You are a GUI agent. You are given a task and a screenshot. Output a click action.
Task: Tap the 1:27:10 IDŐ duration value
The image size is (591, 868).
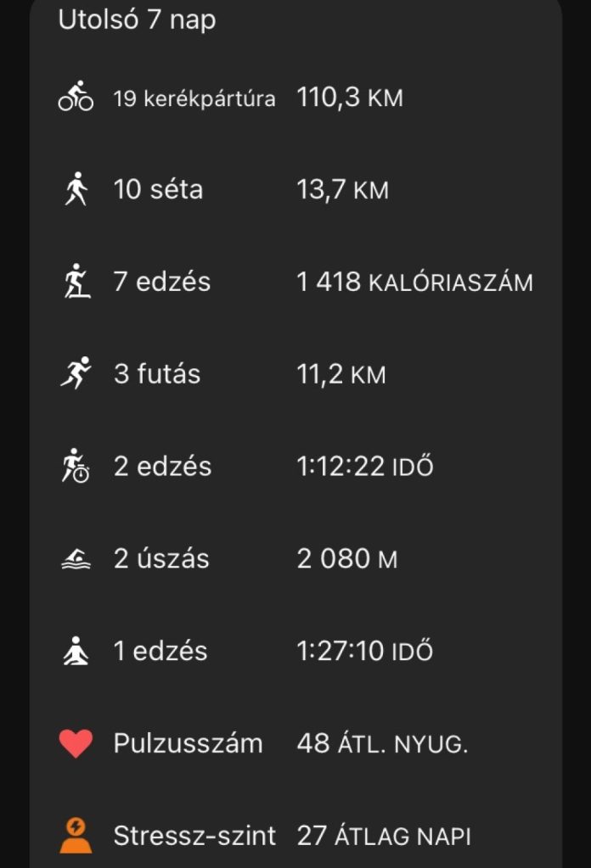[x=364, y=652]
